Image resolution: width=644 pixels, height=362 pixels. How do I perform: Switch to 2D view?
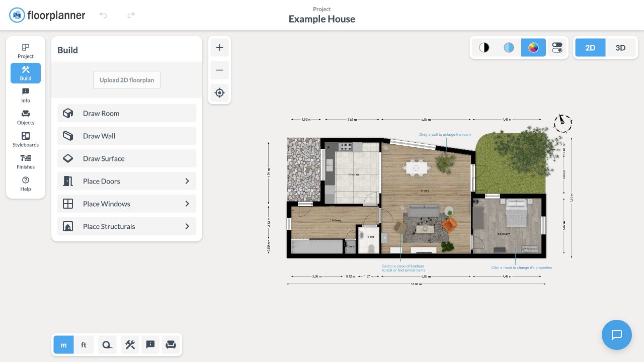click(590, 48)
